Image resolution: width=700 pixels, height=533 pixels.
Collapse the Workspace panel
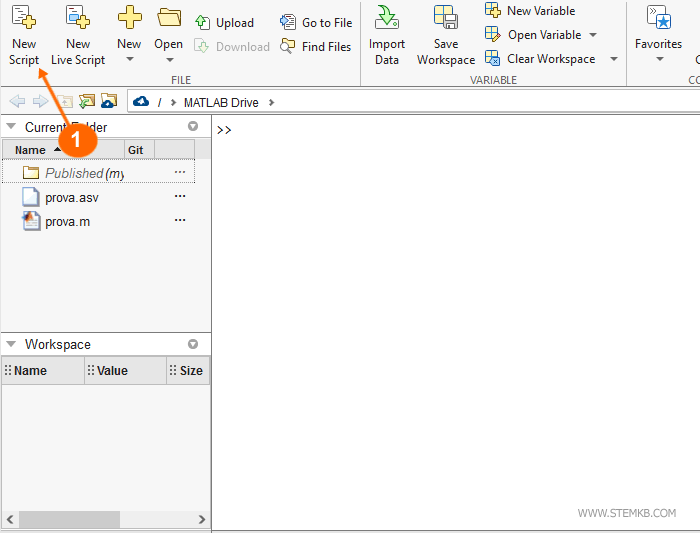point(11,344)
